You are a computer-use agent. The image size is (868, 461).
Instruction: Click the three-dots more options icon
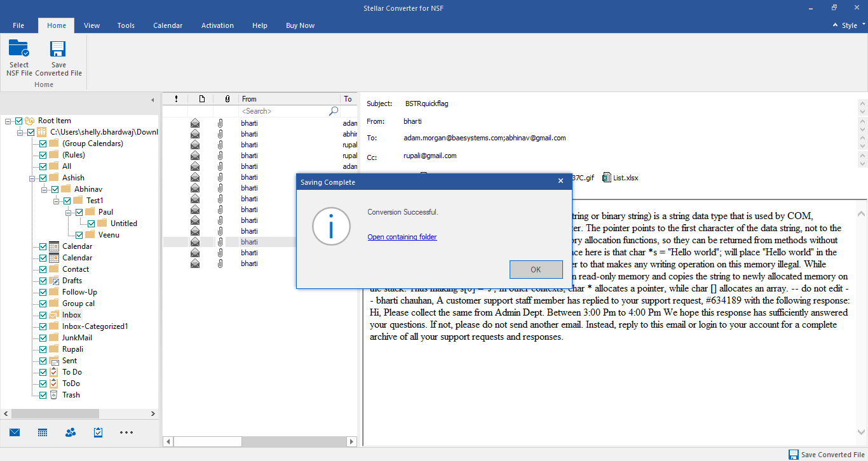126,432
